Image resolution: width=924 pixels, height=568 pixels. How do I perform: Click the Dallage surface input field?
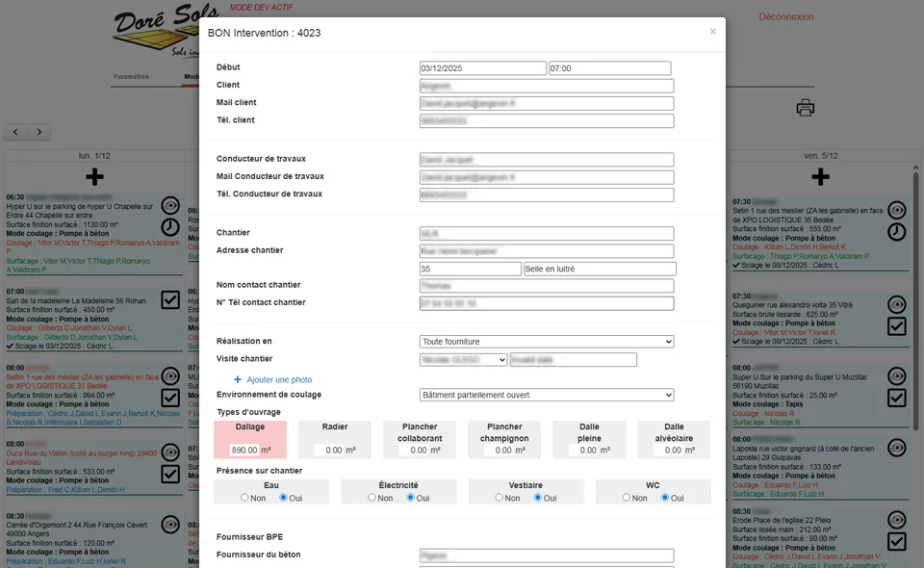coord(244,450)
